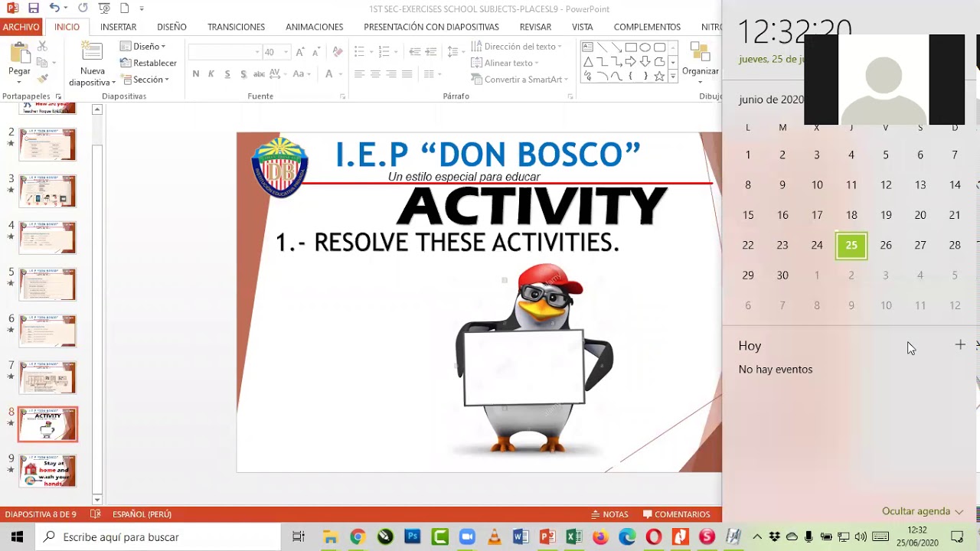Open the font name combo box

(x=225, y=52)
